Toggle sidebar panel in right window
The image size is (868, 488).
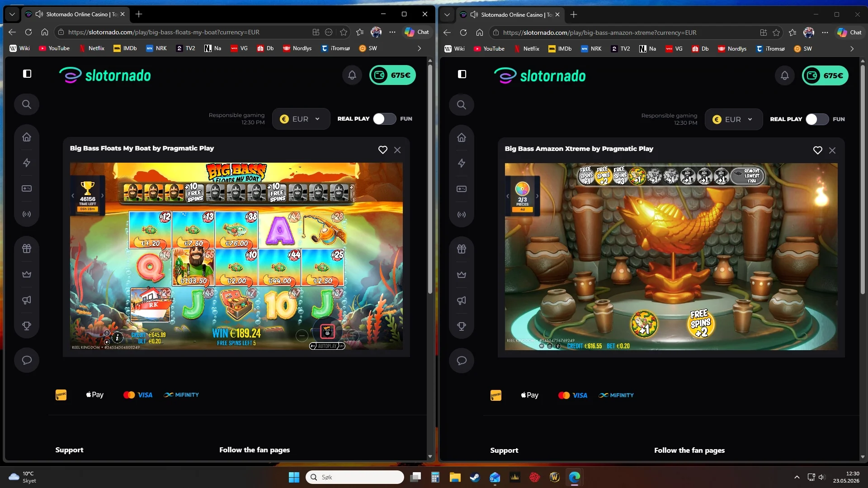[x=462, y=74]
